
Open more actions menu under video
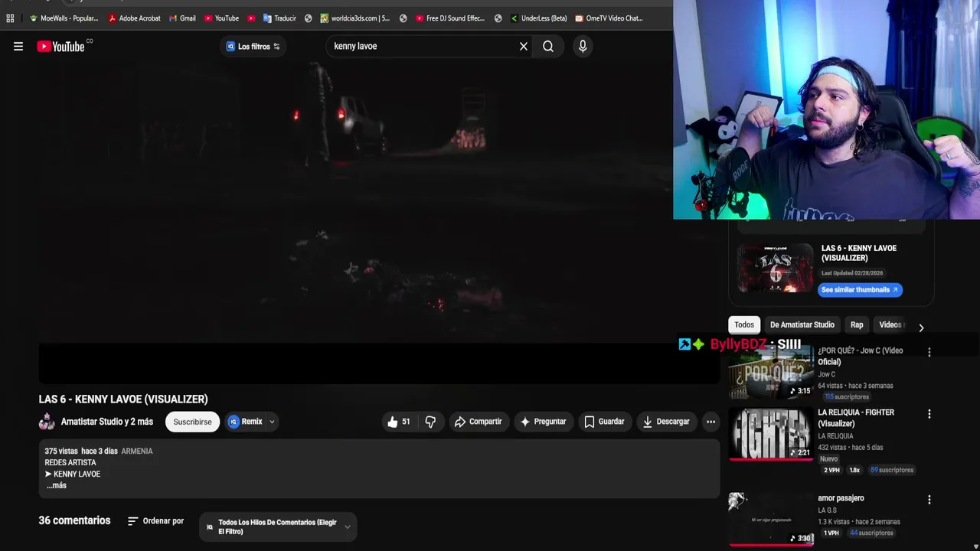point(710,422)
